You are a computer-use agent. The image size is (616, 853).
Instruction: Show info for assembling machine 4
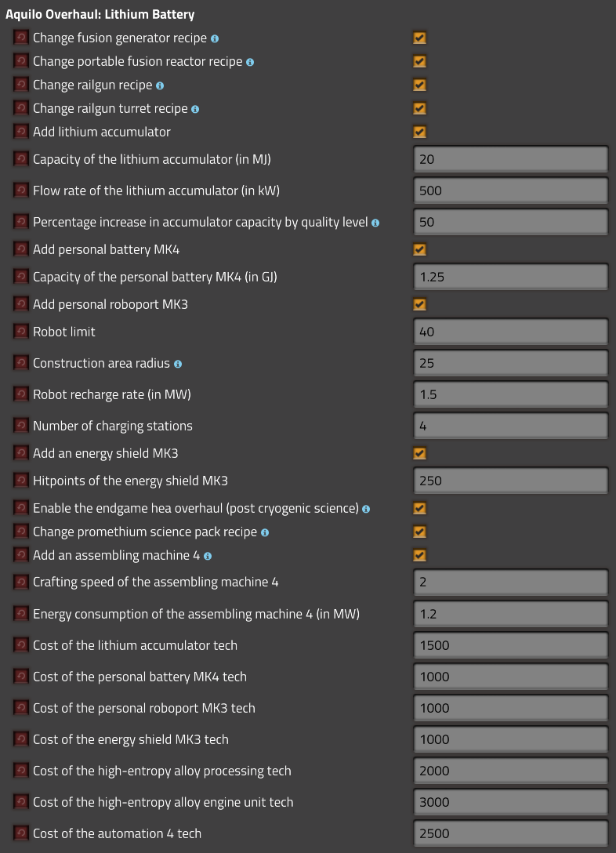click(208, 556)
